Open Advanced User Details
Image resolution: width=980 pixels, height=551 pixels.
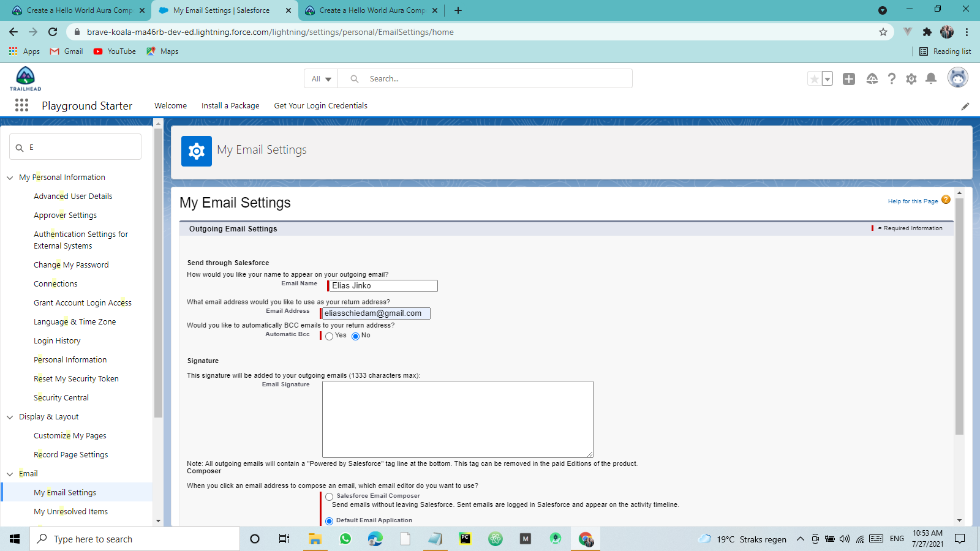pos(73,197)
